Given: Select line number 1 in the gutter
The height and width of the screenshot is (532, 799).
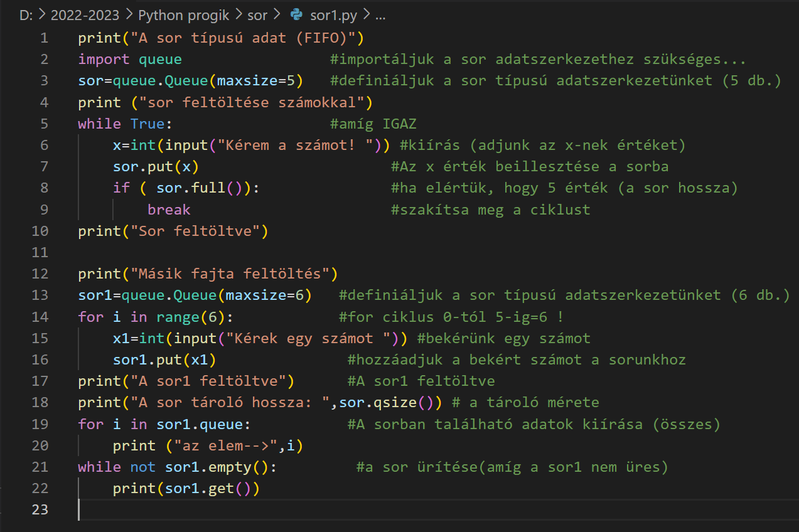Looking at the screenshot, I should pos(44,38).
